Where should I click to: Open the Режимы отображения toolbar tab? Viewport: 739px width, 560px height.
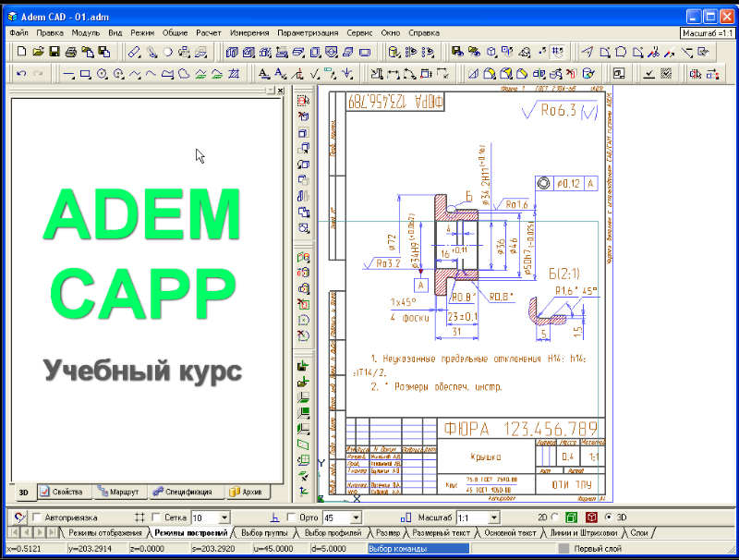tap(104, 533)
